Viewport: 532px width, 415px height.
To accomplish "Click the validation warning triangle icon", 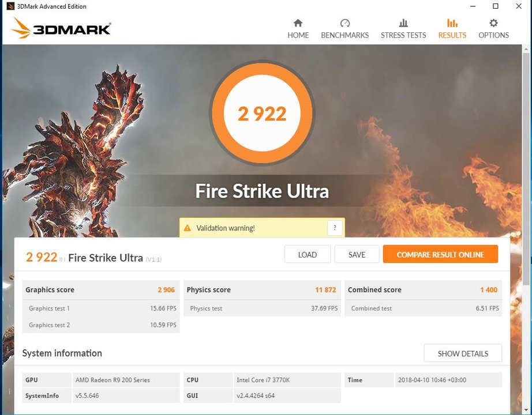I will click(x=188, y=228).
